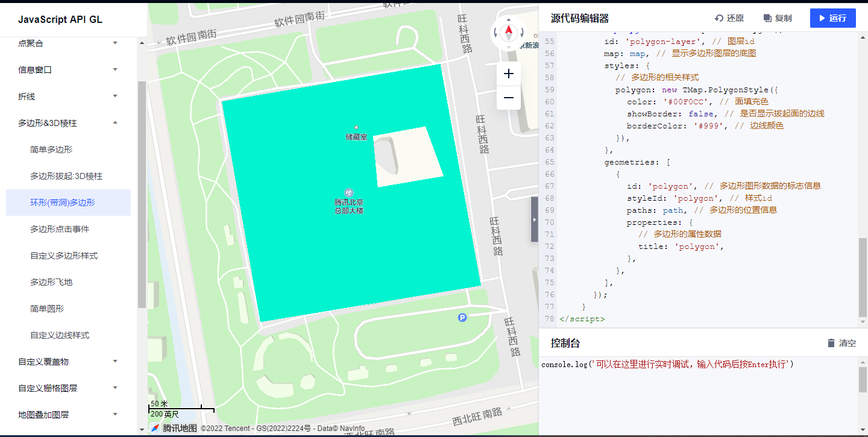Click the code editor vertical scrollbar
868x437 pixels.
pos(863,277)
